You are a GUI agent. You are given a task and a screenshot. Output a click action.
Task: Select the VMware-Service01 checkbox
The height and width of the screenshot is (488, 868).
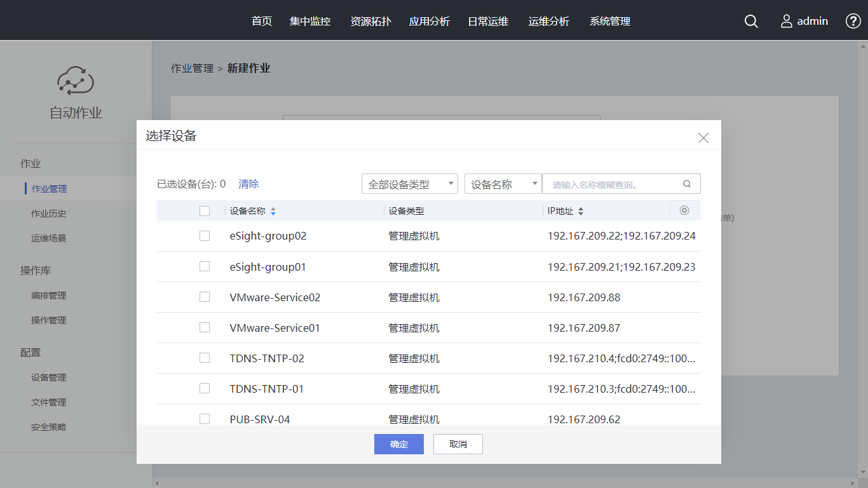pos(205,327)
